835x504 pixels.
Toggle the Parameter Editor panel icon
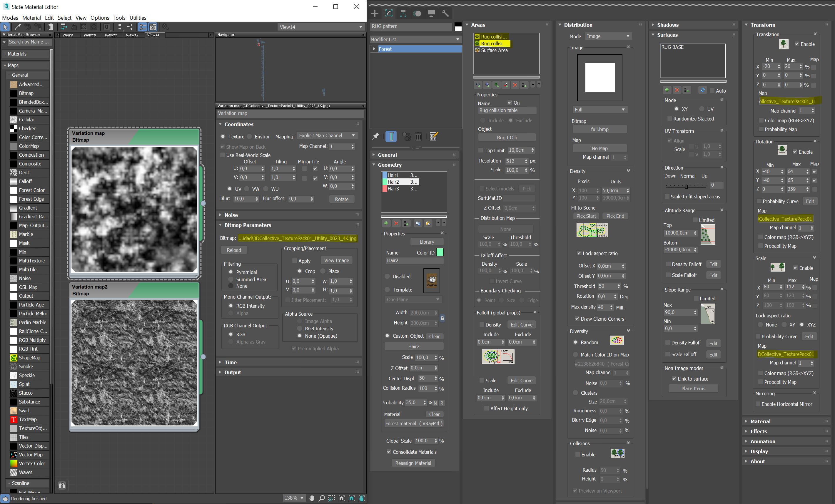click(153, 27)
